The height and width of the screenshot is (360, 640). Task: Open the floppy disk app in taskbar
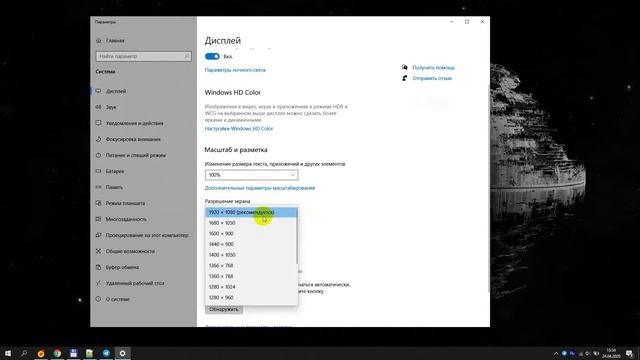click(73, 353)
